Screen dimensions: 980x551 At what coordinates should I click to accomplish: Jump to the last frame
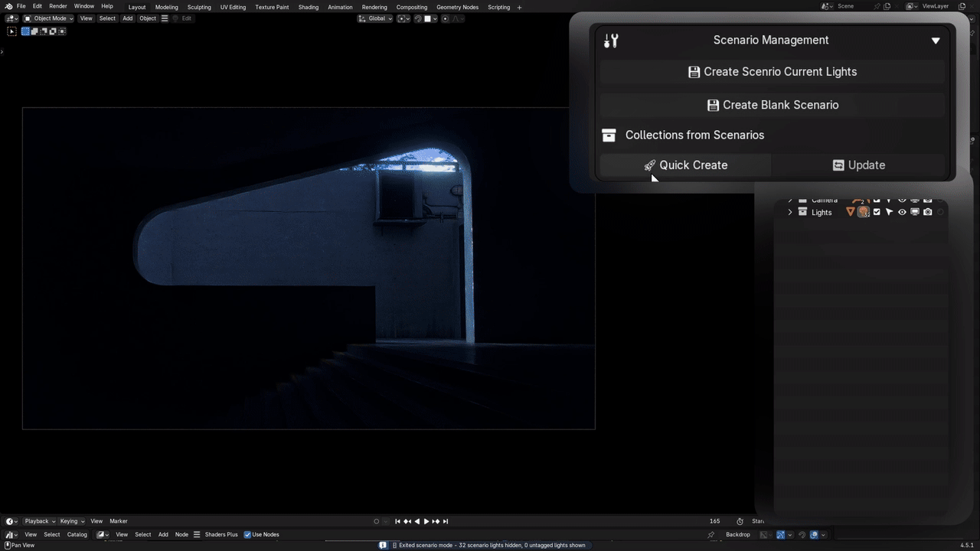[x=446, y=521]
